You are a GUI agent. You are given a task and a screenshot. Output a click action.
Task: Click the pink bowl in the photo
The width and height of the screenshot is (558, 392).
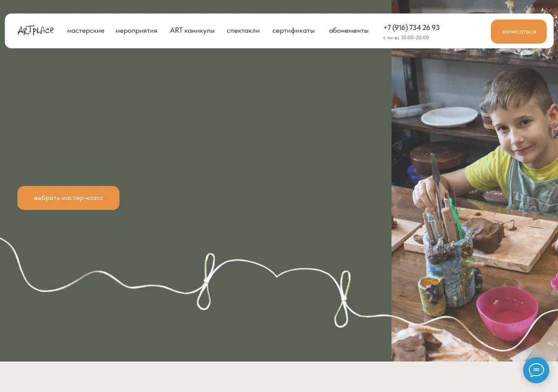[507, 312]
